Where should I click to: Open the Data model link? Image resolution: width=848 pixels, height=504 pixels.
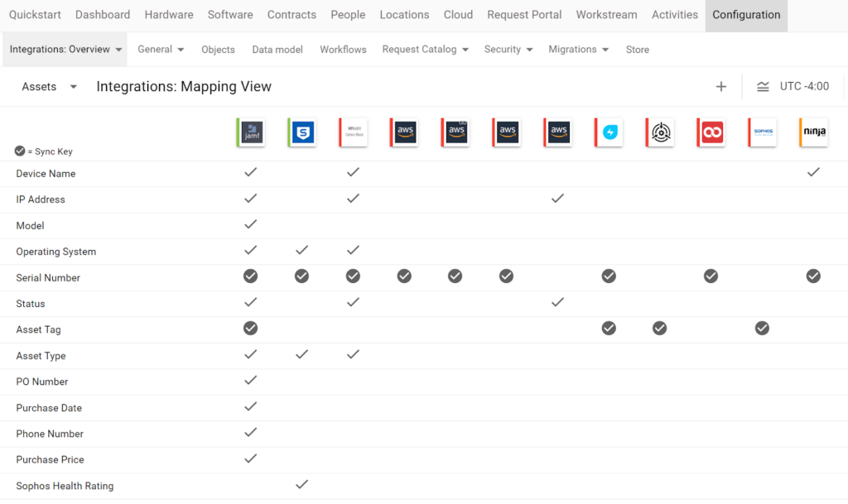tap(277, 50)
